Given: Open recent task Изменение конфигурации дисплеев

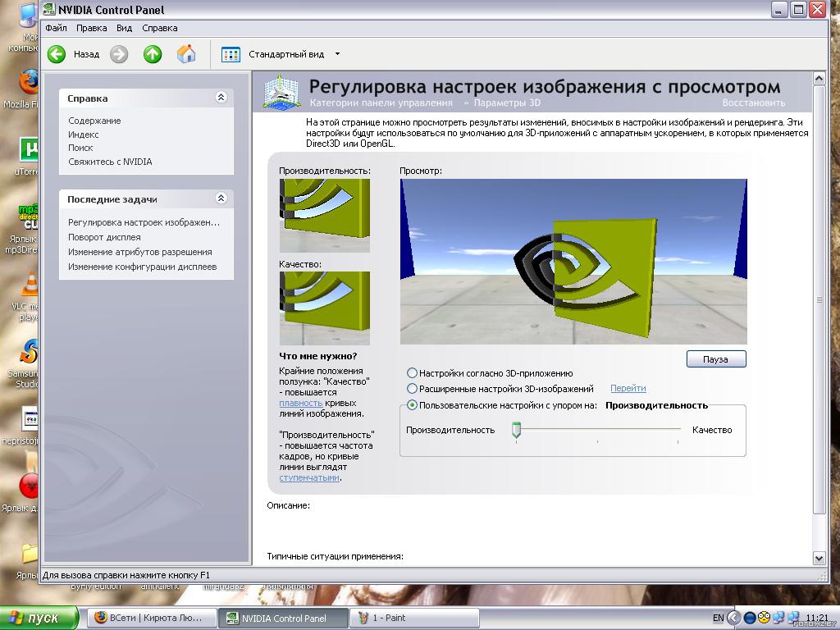Looking at the screenshot, I should (143, 267).
